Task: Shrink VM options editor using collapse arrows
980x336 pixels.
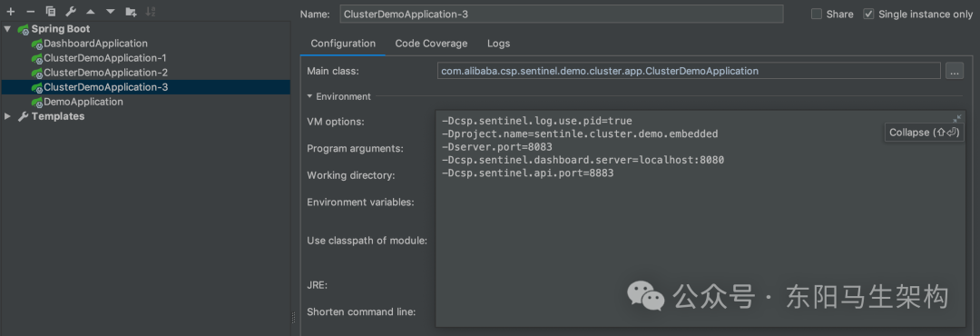Action: coord(956,119)
